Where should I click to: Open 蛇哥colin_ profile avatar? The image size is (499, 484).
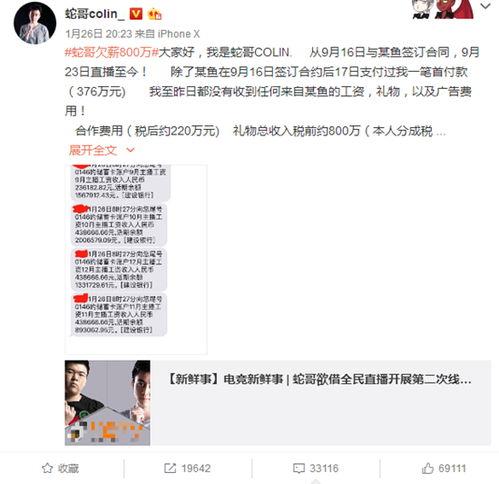click(35, 23)
